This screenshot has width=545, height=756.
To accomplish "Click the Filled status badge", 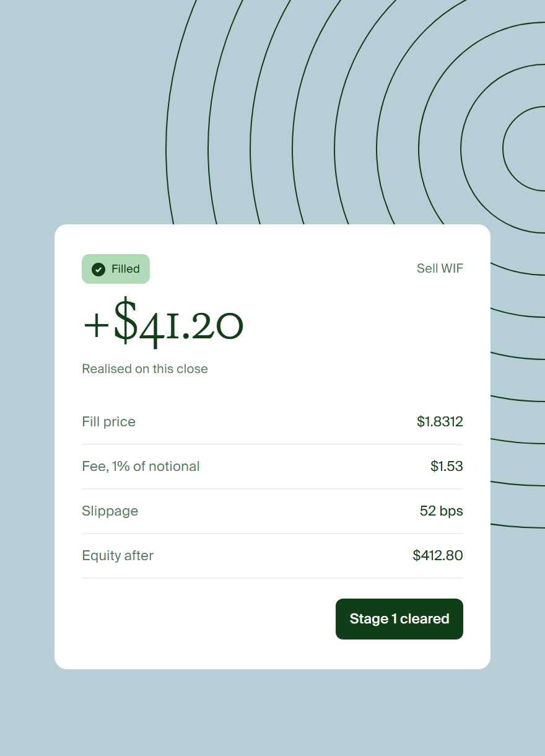I will (116, 269).
